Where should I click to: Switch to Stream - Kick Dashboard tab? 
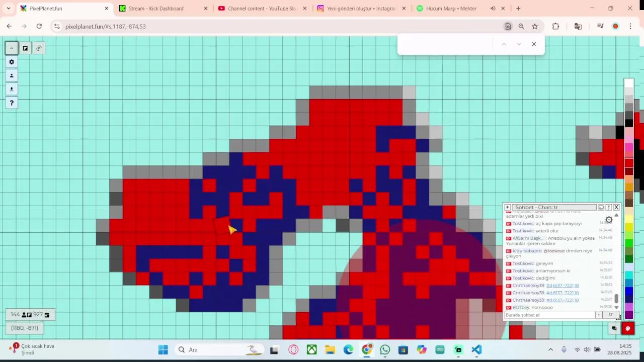pyautogui.click(x=164, y=9)
